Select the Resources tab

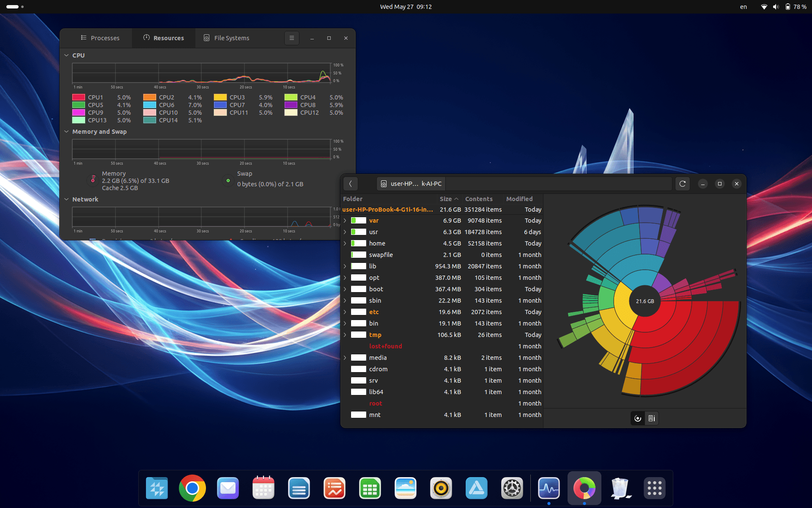coord(164,38)
